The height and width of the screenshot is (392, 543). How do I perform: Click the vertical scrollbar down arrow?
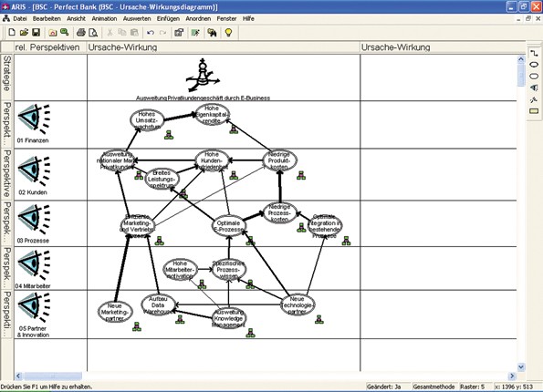(521, 366)
